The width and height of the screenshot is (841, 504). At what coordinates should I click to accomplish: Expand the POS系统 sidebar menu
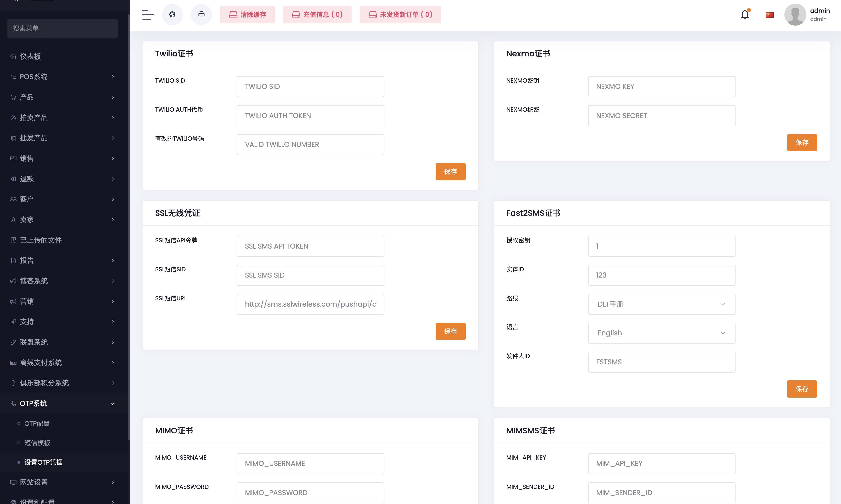(x=63, y=77)
